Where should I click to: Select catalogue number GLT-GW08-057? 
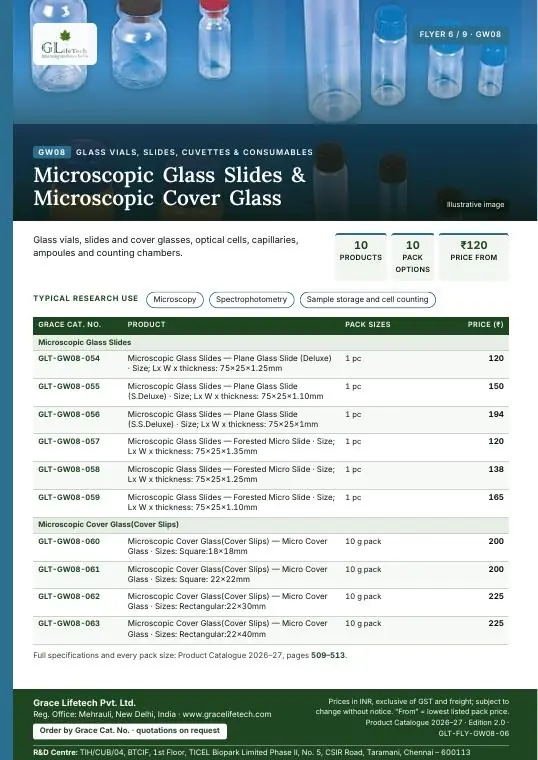pos(69,442)
